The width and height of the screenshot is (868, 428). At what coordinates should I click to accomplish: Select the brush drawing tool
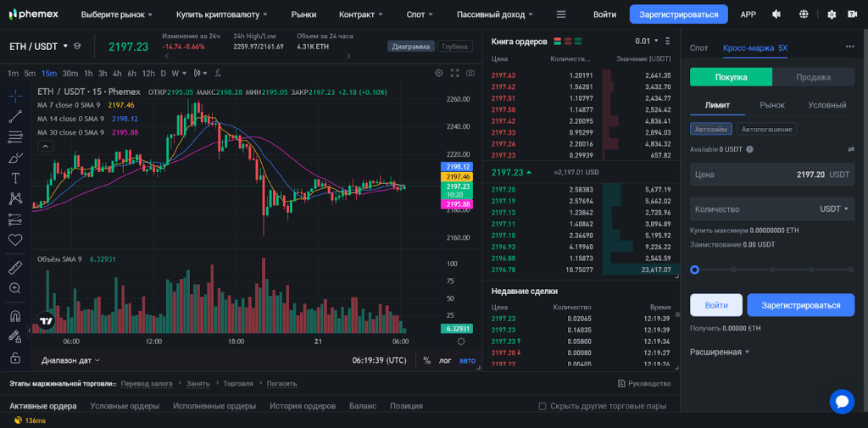tap(15, 158)
